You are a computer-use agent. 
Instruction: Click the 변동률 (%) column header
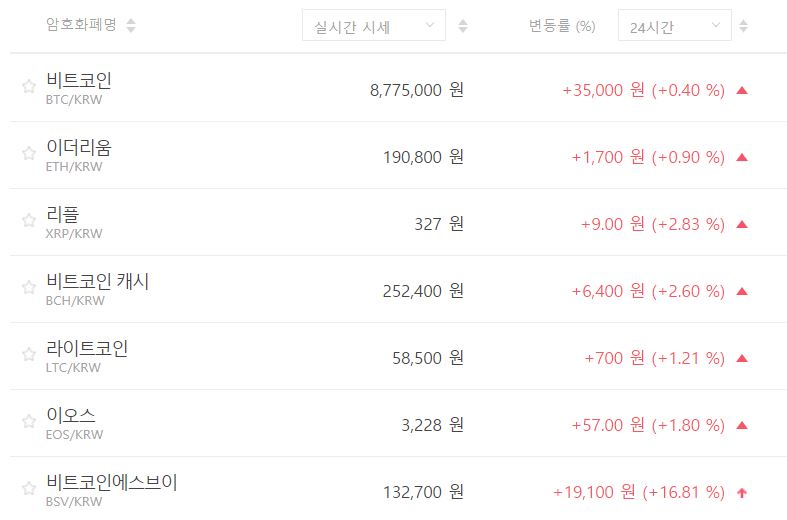(562, 26)
